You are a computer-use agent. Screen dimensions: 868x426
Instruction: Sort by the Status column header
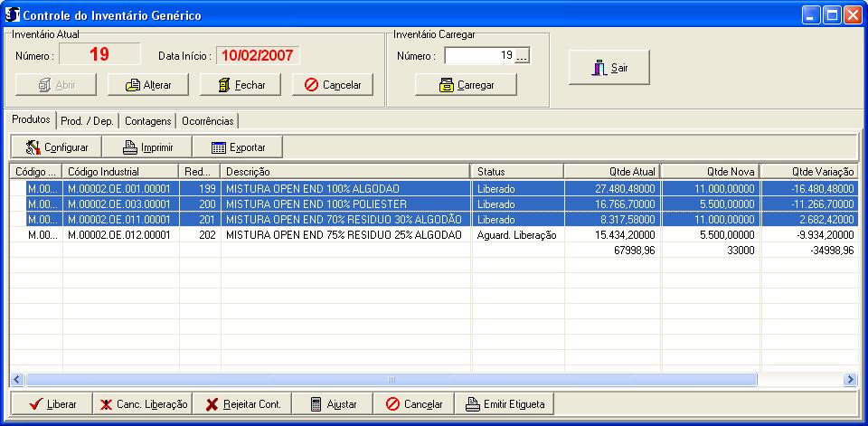(517, 171)
